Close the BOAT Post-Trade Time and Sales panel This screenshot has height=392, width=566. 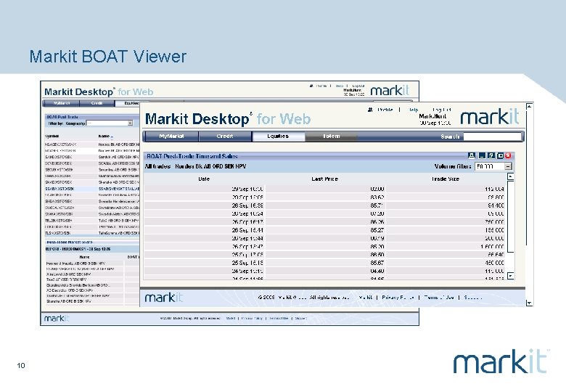[x=508, y=155]
